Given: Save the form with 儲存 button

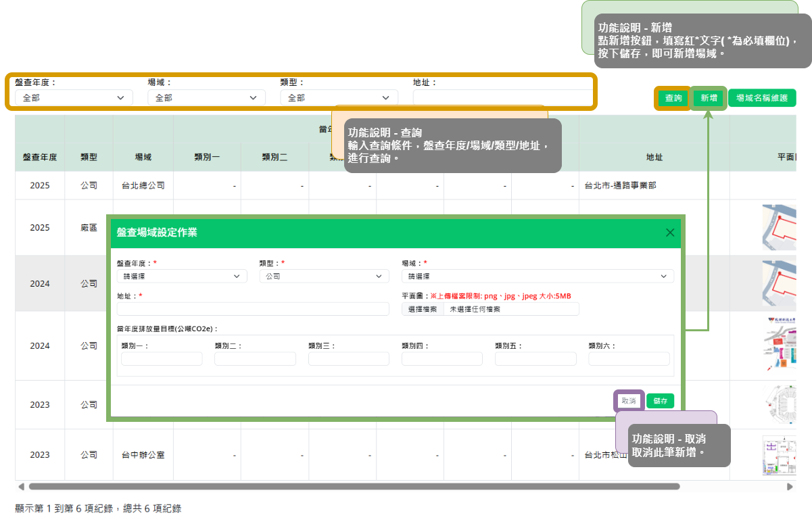Looking at the screenshot, I should [x=660, y=401].
